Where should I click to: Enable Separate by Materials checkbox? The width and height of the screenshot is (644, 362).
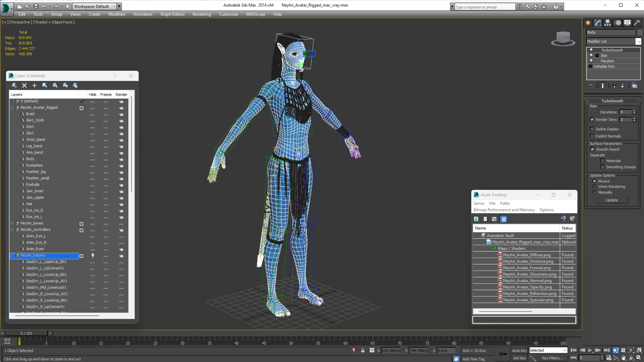click(602, 161)
